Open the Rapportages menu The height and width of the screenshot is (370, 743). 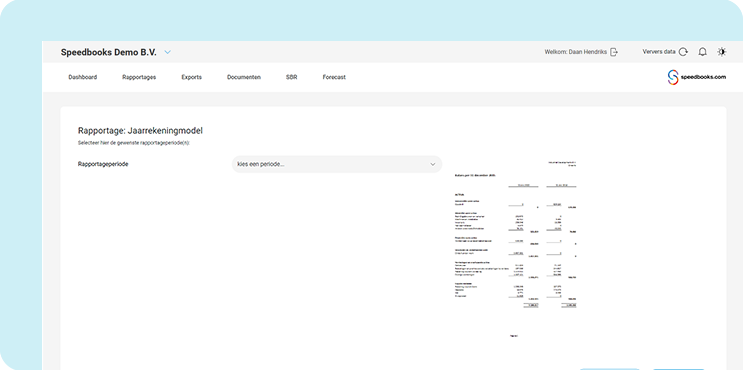(x=139, y=77)
